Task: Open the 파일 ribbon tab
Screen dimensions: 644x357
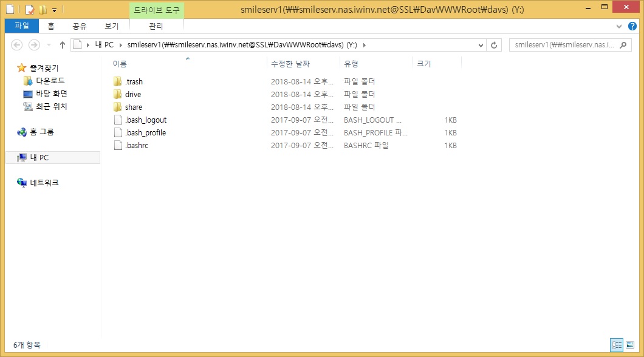Action: 22,26
